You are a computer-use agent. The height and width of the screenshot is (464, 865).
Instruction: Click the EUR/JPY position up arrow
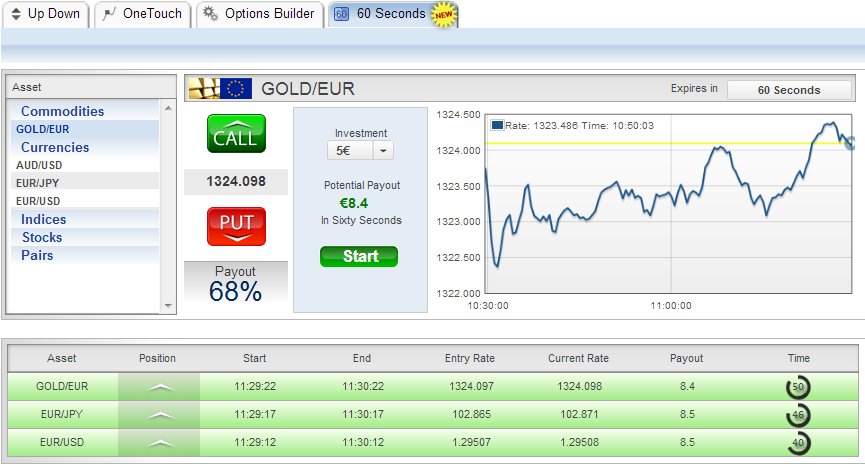[x=160, y=414]
